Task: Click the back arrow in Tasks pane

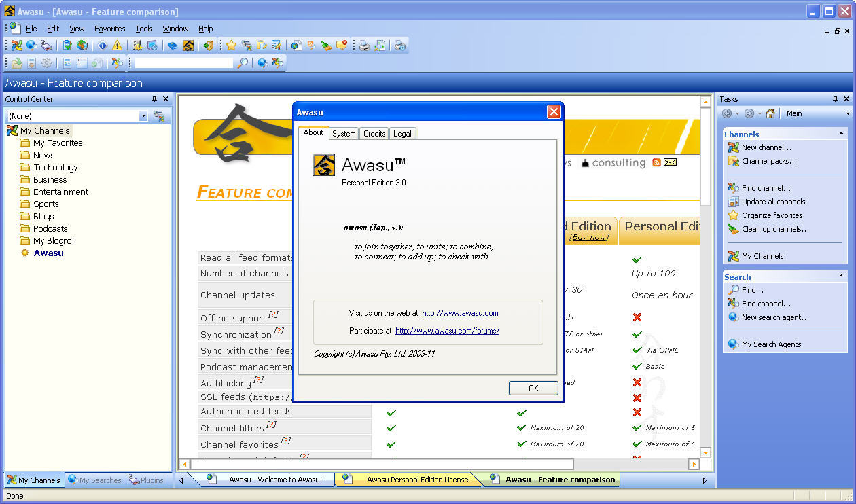Action: 727,113
